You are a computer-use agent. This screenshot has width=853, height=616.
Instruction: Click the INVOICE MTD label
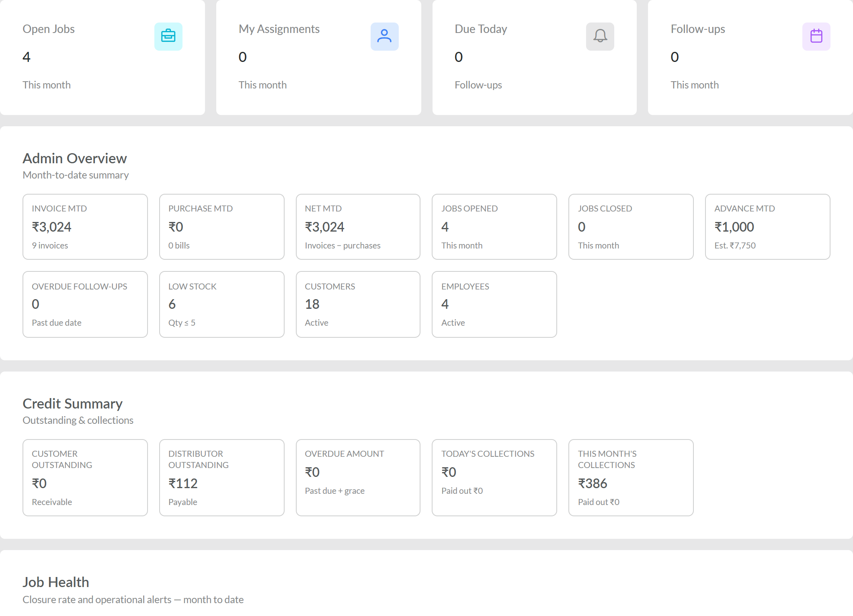[x=59, y=208]
